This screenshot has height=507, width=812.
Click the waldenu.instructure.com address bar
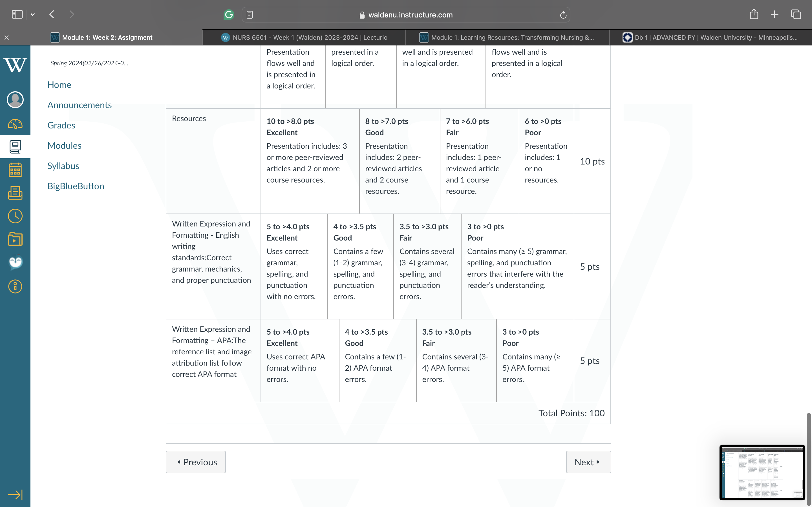(x=406, y=15)
